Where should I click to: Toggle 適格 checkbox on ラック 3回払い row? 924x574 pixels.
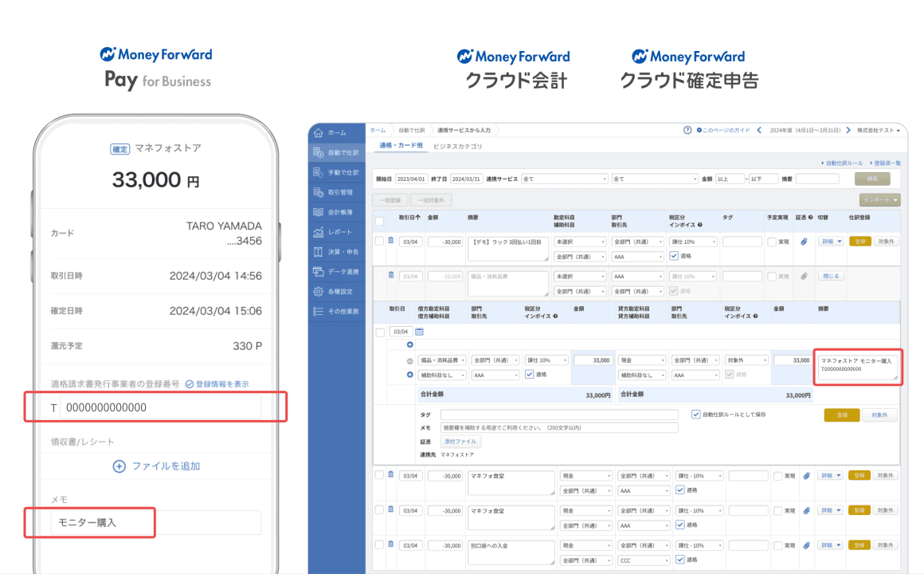[x=674, y=256]
